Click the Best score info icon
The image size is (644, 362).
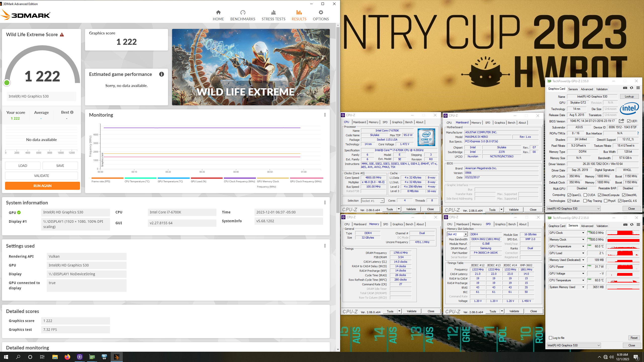[72, 112]
